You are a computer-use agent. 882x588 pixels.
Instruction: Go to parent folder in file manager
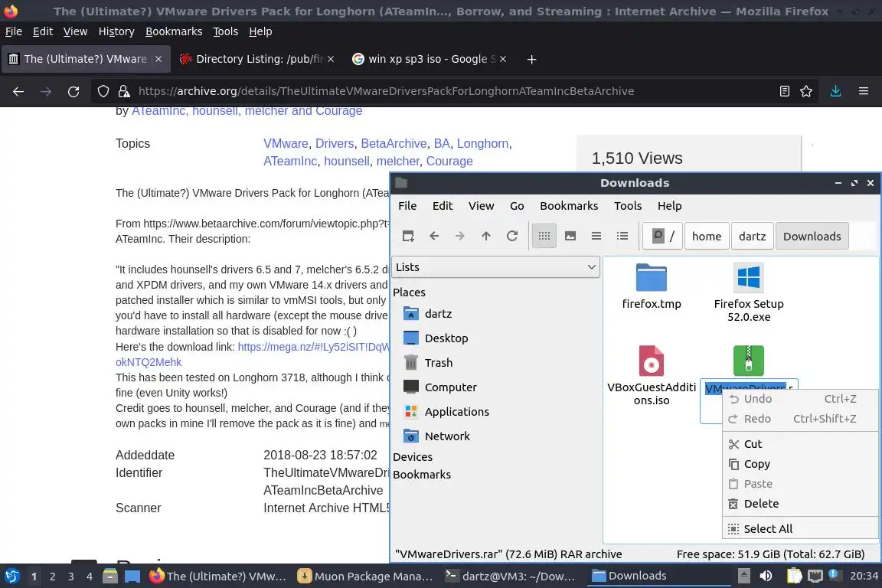point(486,236)
